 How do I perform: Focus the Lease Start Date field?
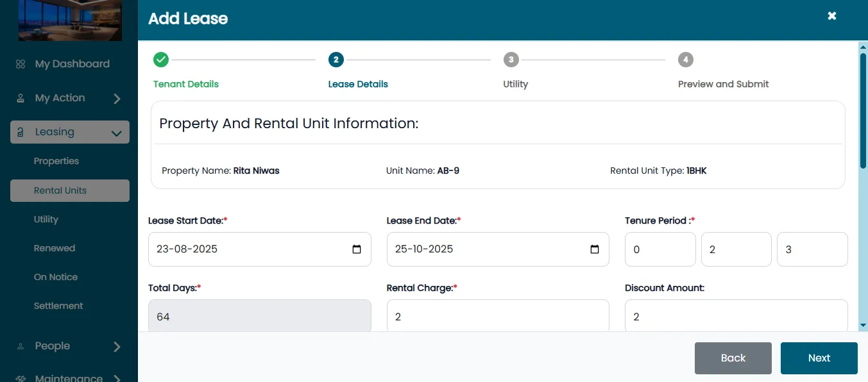[x=260, y=249]
